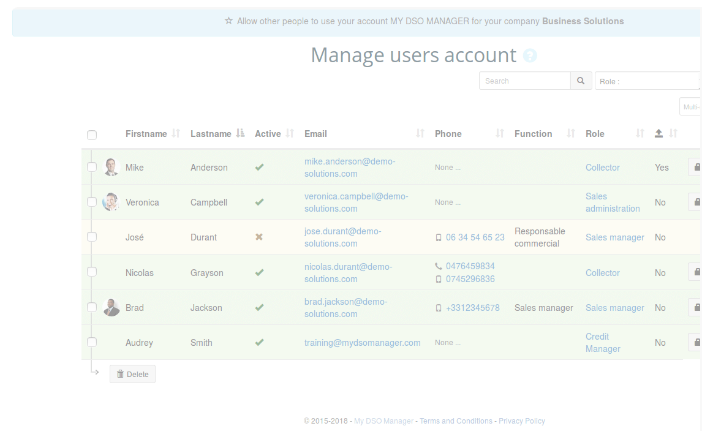Click Mike Anderson's avatar picture

pos(111,168)
